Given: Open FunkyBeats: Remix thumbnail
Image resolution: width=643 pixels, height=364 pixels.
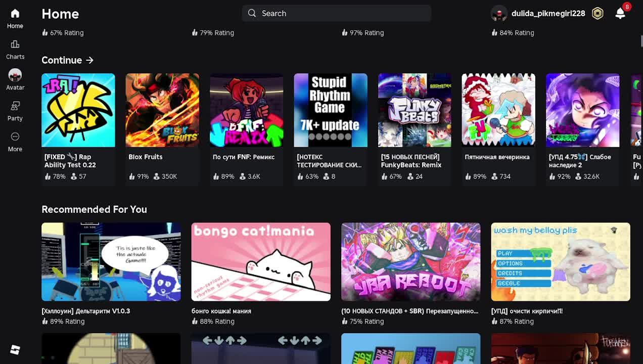Looking at the screenshot, I should pyautogui.click(x=415, y=110).
